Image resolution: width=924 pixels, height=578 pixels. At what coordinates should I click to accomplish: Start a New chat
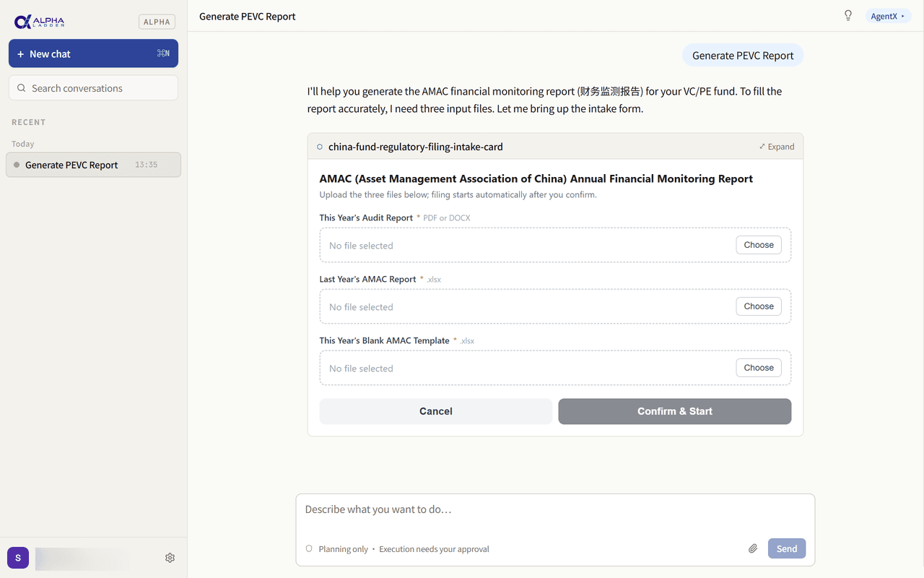[93, 53]
